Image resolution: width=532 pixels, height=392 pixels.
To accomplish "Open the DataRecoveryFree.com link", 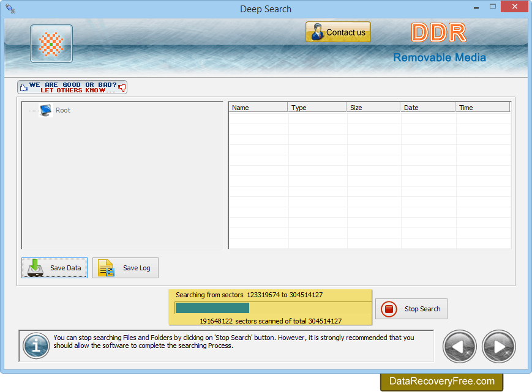I will (x=442, y=382).
